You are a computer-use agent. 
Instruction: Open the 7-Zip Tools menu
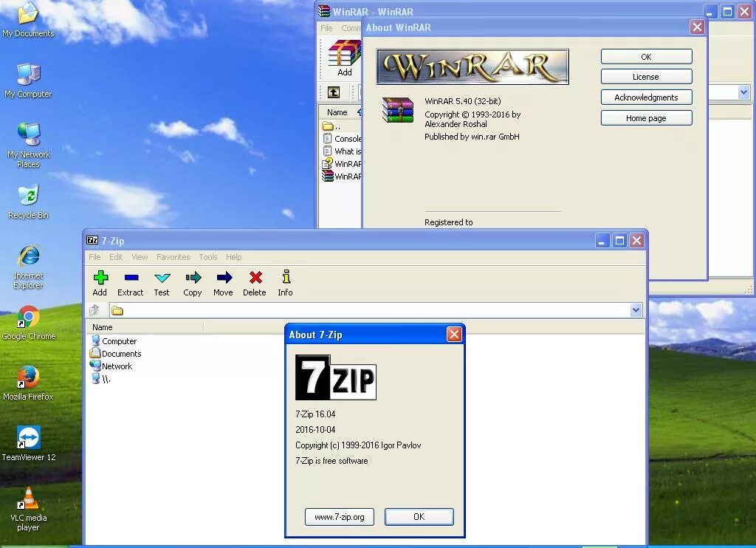click(x=208, y=257)
